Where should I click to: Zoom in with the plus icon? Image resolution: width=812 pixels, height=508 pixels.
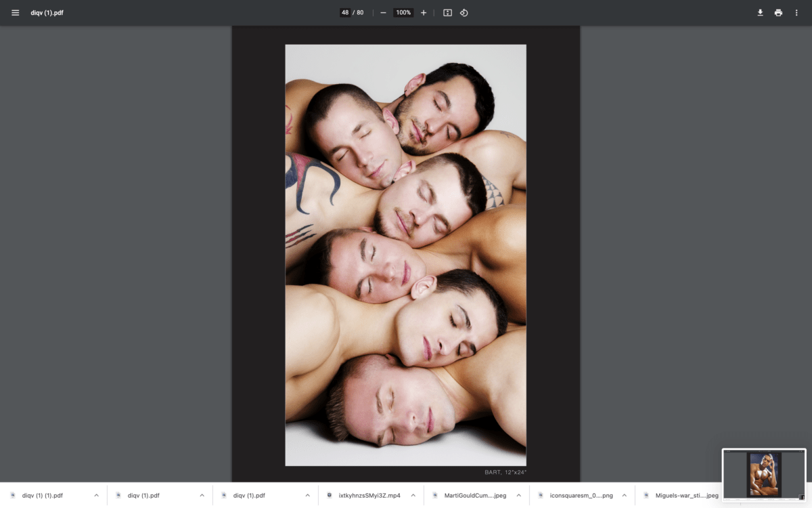pyautogui.click(x=424, y=13)
